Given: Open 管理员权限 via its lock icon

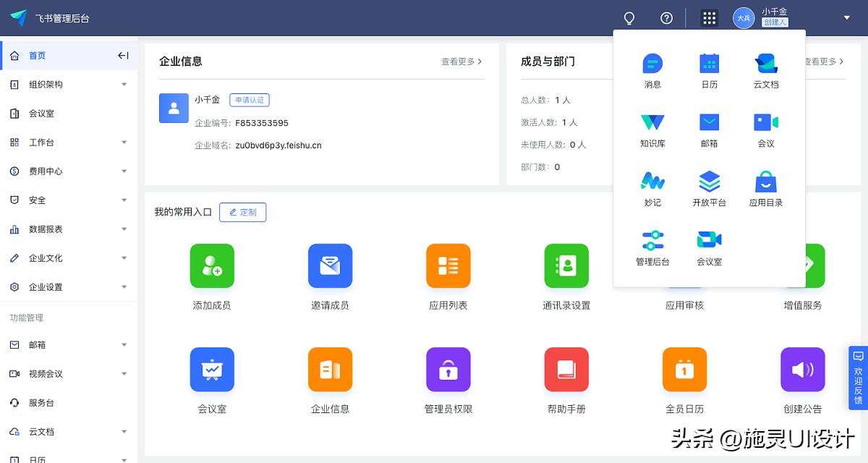Looking at the screenshot, I should click(448, 369).
